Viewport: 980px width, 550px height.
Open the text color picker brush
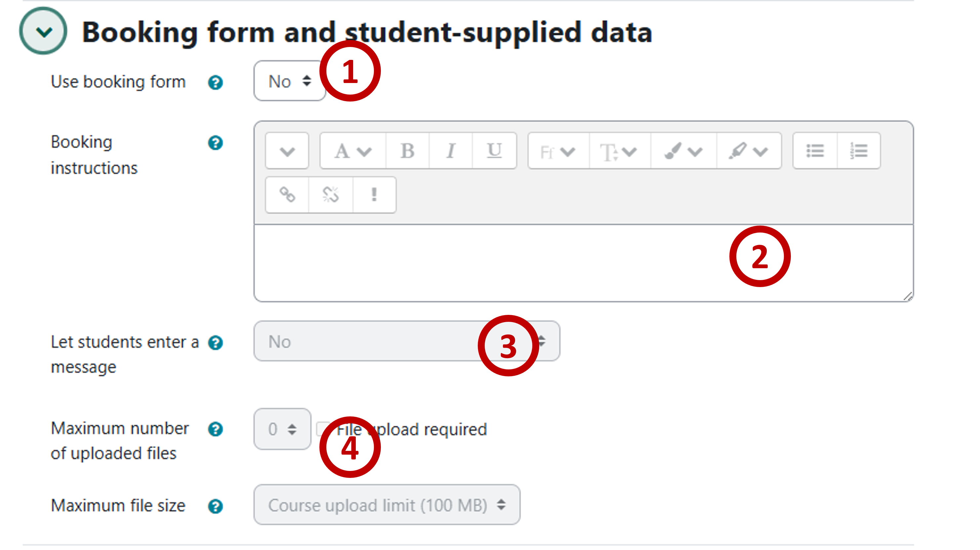tap(683, 151)
